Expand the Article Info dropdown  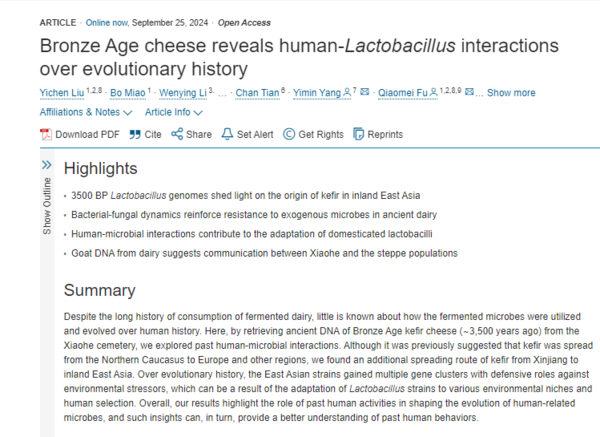[174, 113]
